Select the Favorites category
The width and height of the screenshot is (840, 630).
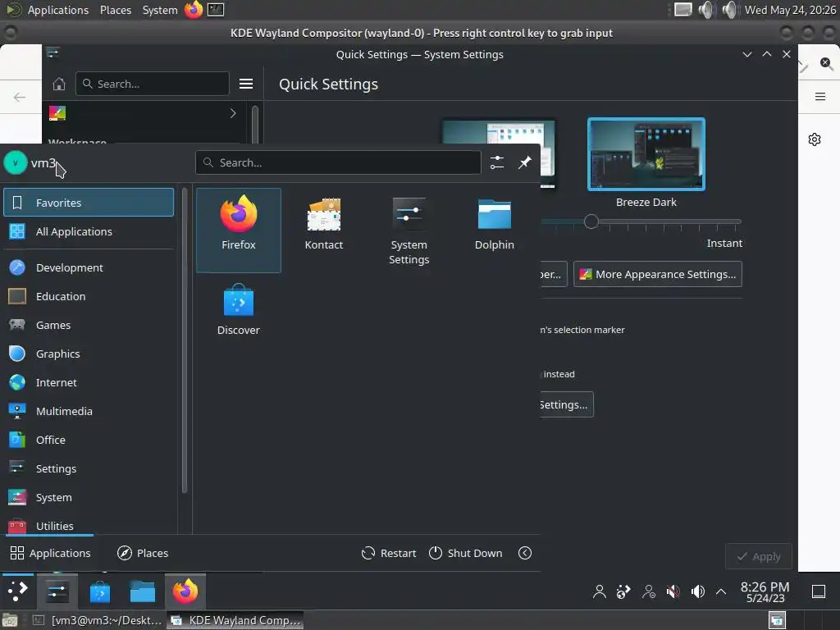89,203
